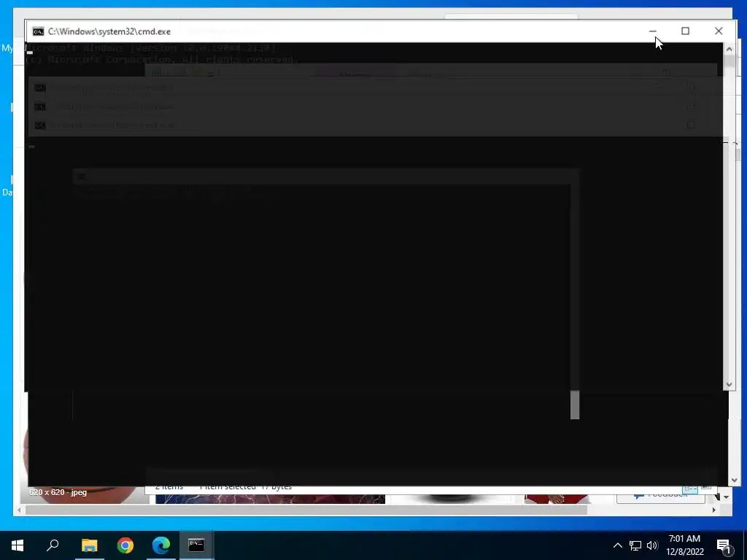Click horizontal scrollbar right arrow in background window

(713, 510)
